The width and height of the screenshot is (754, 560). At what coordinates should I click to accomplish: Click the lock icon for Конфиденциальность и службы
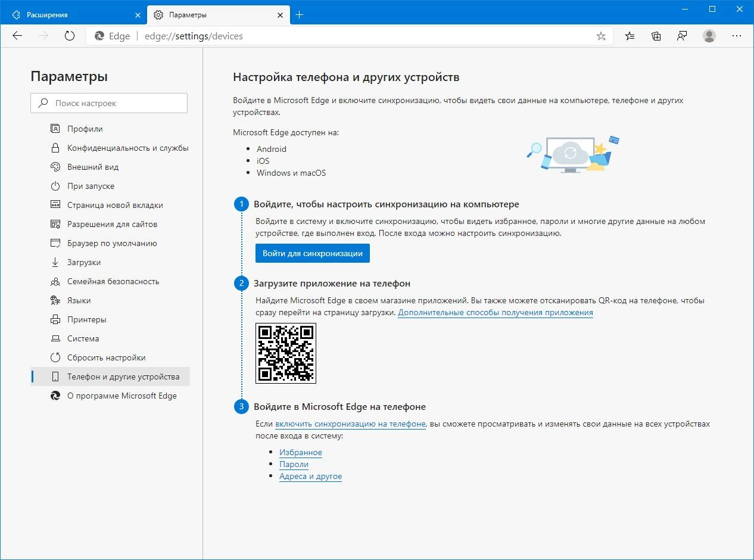[55, 148]
